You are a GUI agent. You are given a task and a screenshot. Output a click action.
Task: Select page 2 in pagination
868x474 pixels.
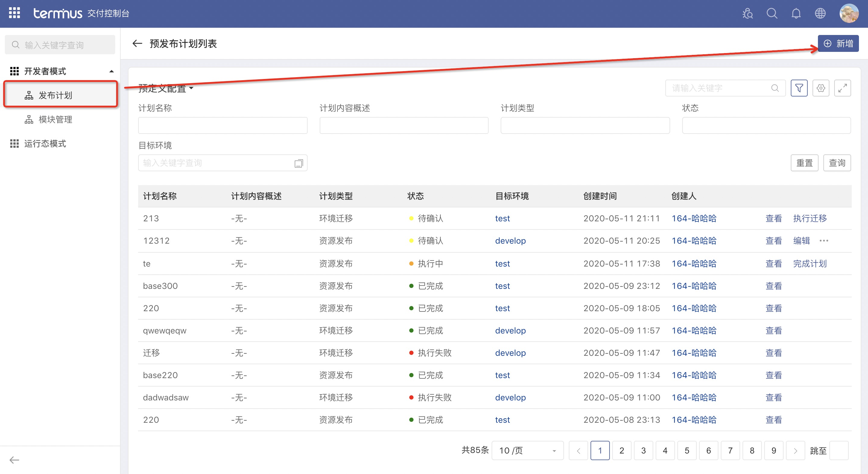pyautogui.click(x=622, y=450)
